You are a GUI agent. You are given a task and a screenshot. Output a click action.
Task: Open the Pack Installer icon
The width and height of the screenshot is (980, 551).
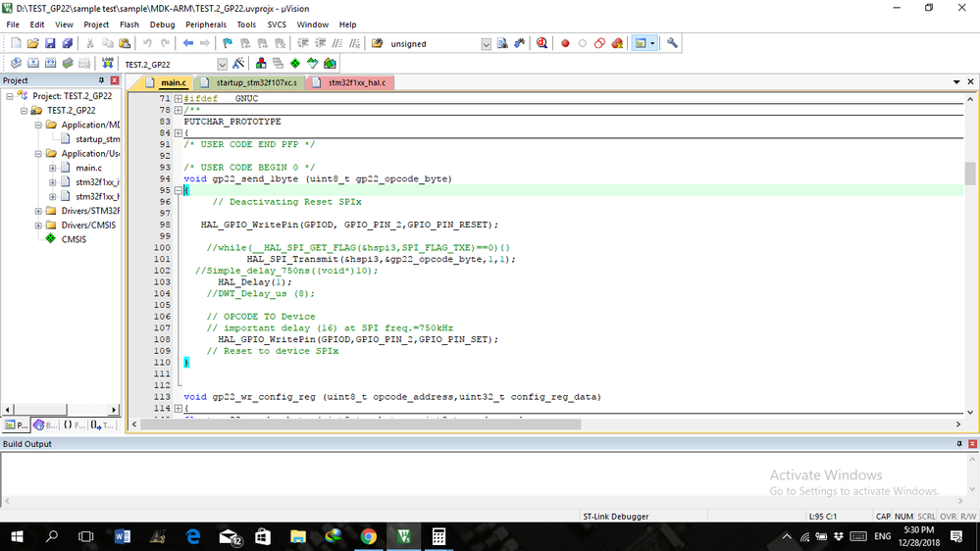[x=330, y=64]
